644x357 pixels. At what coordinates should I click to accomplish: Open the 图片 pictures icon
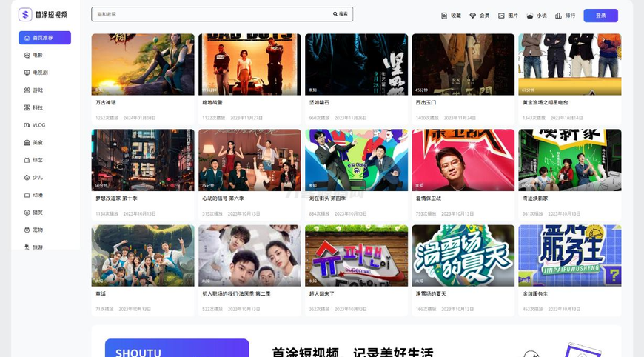[x=501, y=16]
